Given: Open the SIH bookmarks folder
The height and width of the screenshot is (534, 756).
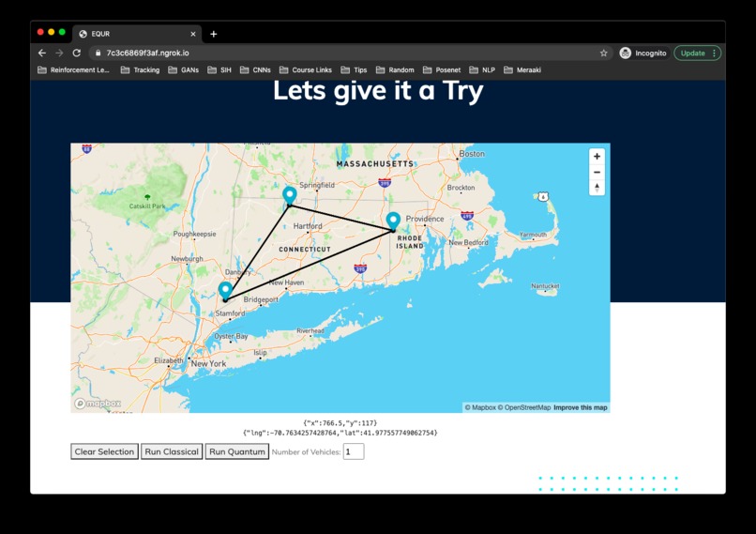Looking at the screenshot, I should coord(219,70).
